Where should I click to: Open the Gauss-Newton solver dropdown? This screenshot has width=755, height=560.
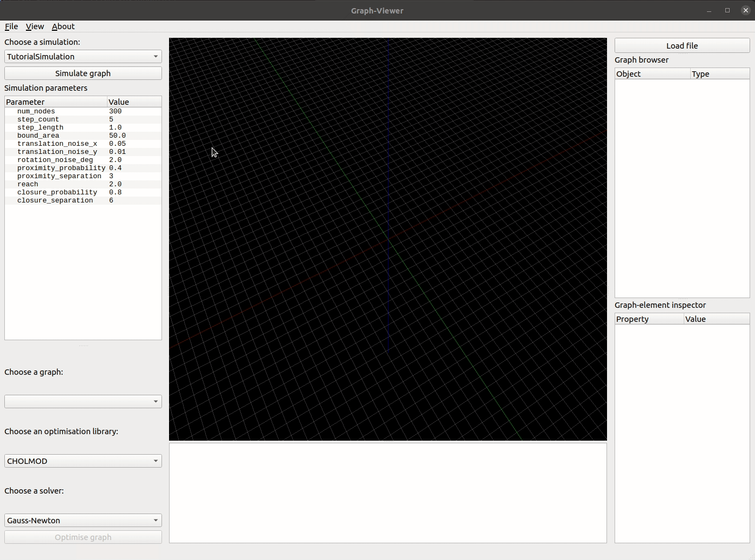point(83,520)
